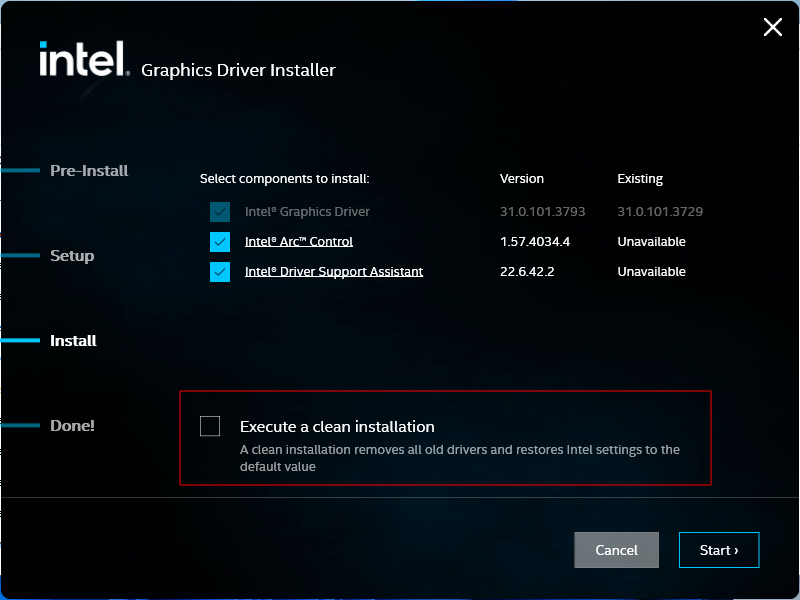Select the Install step
Screen dimensions: 800x600
click(x=73, y=340)
